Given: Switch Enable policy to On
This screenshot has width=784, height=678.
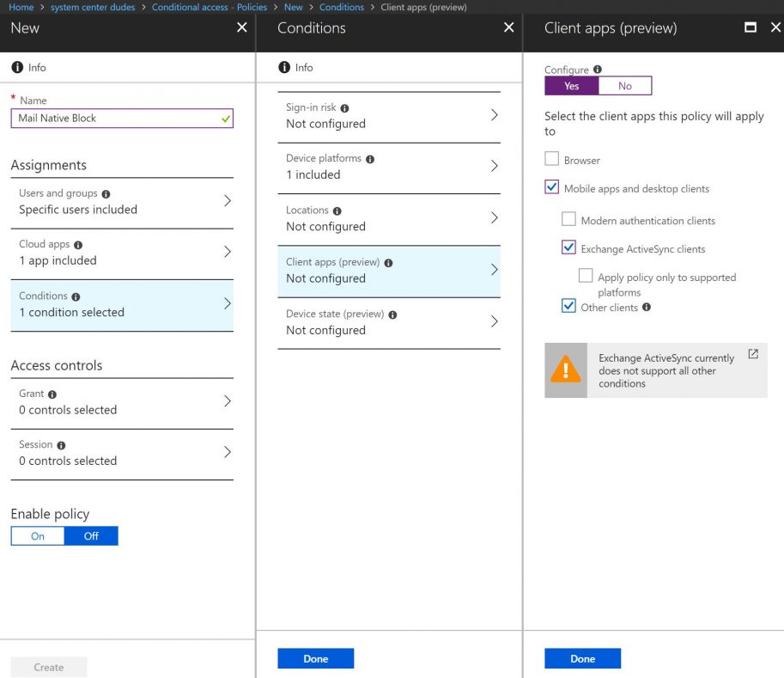Looking at the screenshot, I should point(37,535).
